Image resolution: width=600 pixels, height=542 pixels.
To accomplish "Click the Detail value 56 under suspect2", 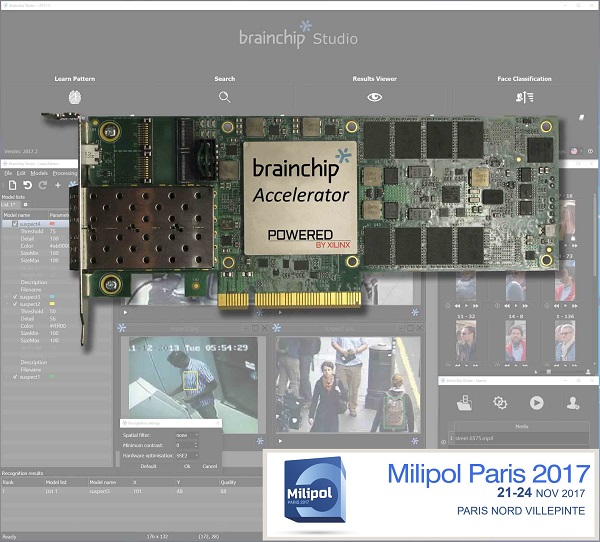I will [x=52, y=318].
